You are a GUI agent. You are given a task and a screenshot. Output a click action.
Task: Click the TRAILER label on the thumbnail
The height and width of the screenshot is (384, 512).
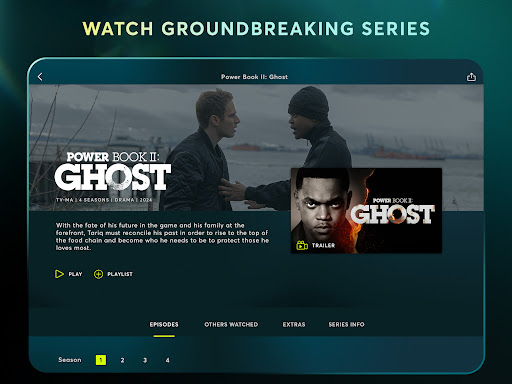[323, 246]
